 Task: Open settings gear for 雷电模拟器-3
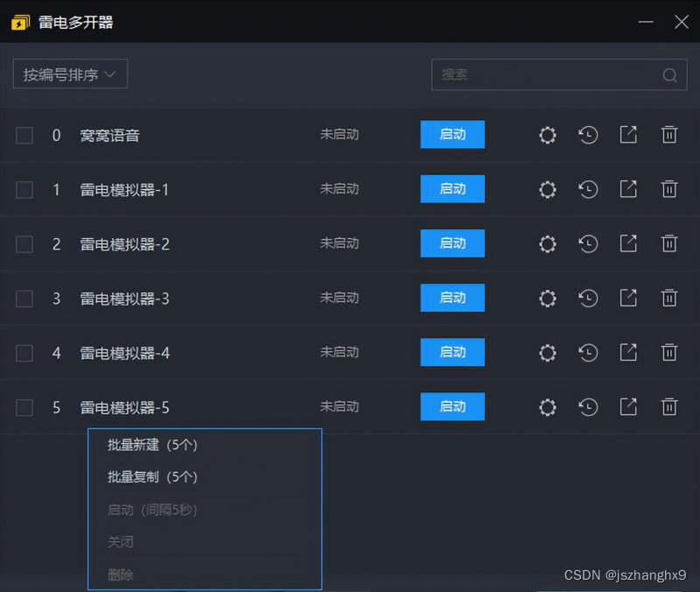click(x=548, y=299)
